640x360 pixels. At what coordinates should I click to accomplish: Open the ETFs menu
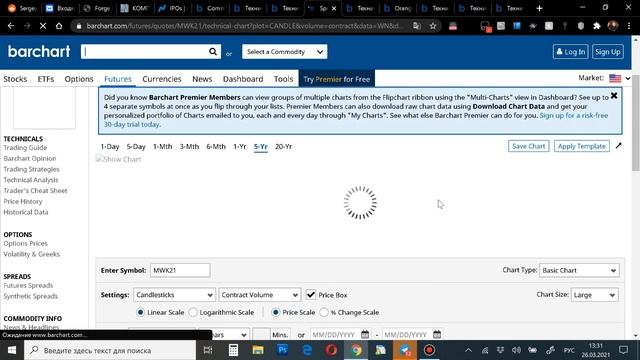point(46,79)
